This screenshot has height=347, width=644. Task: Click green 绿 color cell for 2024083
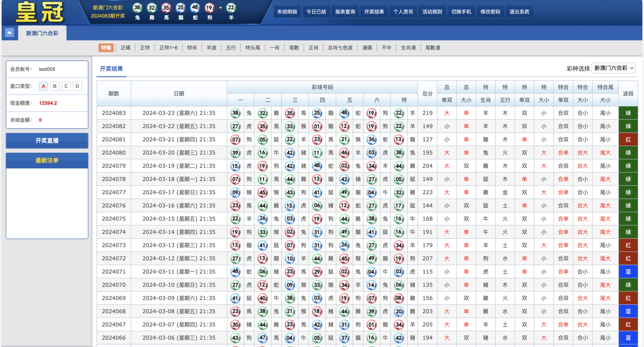[x=628, y=113]
